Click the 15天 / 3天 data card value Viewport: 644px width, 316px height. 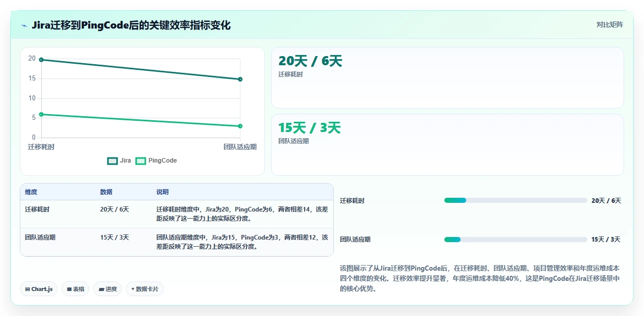309,128
